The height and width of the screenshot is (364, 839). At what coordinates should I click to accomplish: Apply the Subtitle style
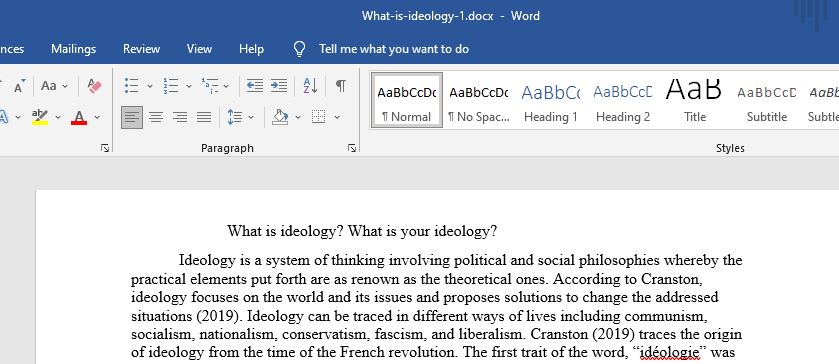coord(767,101)
